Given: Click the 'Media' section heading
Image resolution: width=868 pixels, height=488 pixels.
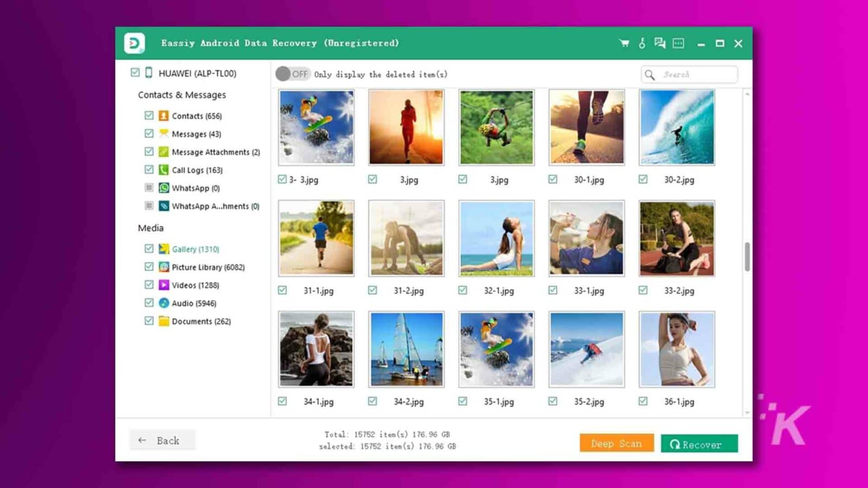Looking at the screenshot, I should point(150,228).
